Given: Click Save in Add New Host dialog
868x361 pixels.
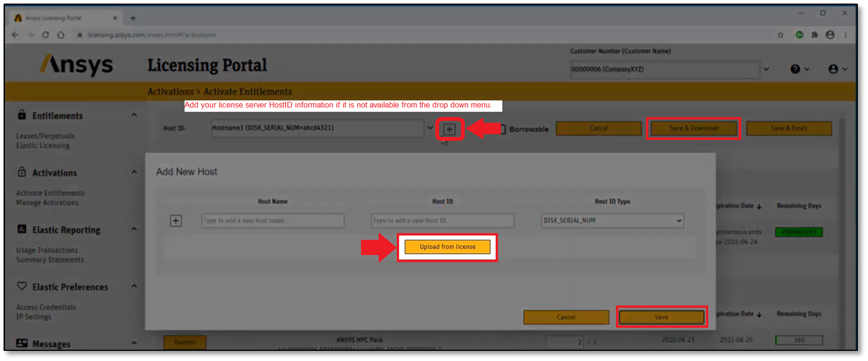Looking at the screenshot, I should (662, 318).
